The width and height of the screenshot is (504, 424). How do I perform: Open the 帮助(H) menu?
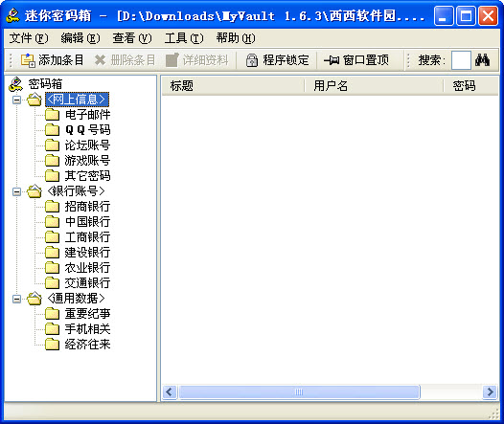click(236, 38)
